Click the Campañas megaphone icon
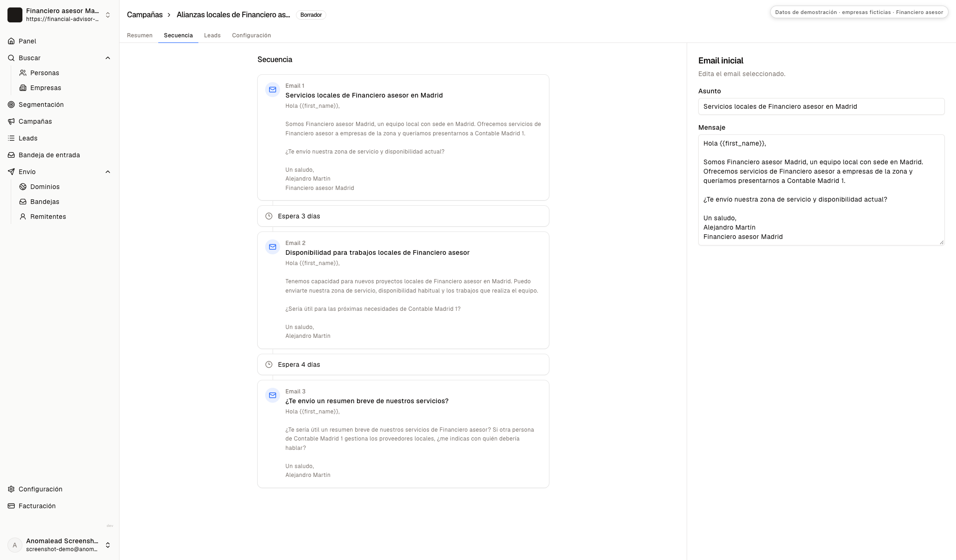This screenshot has width=956, height=560. pyautogui.click(x=11, y=121)
